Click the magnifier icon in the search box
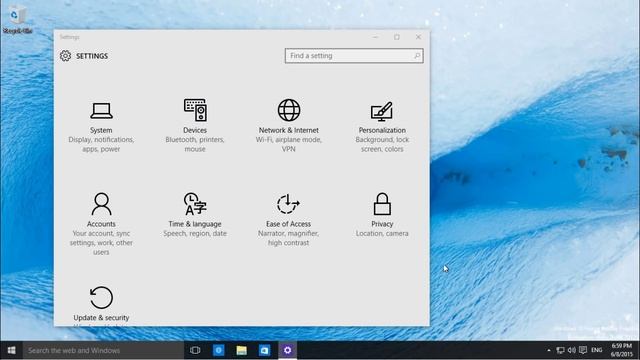This screenshot has height=360, width=640. coord(417,56)
